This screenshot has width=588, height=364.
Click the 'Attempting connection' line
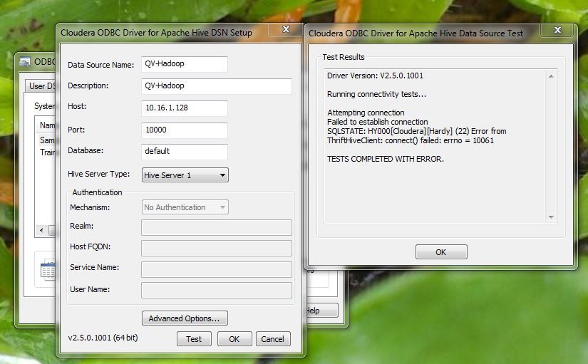tap(366, 113)
